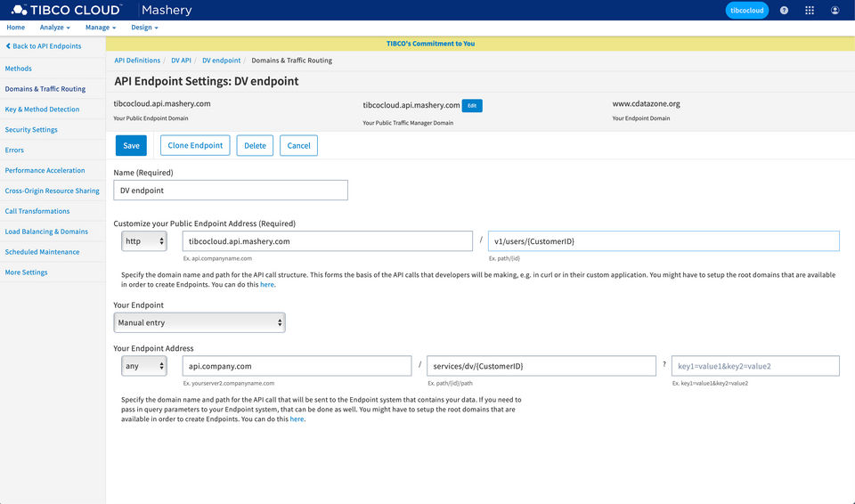The width and height of the screenshot is (855, 504).
Task: Open the 'any' protocol dropdown
Action: tap(144, 366)
